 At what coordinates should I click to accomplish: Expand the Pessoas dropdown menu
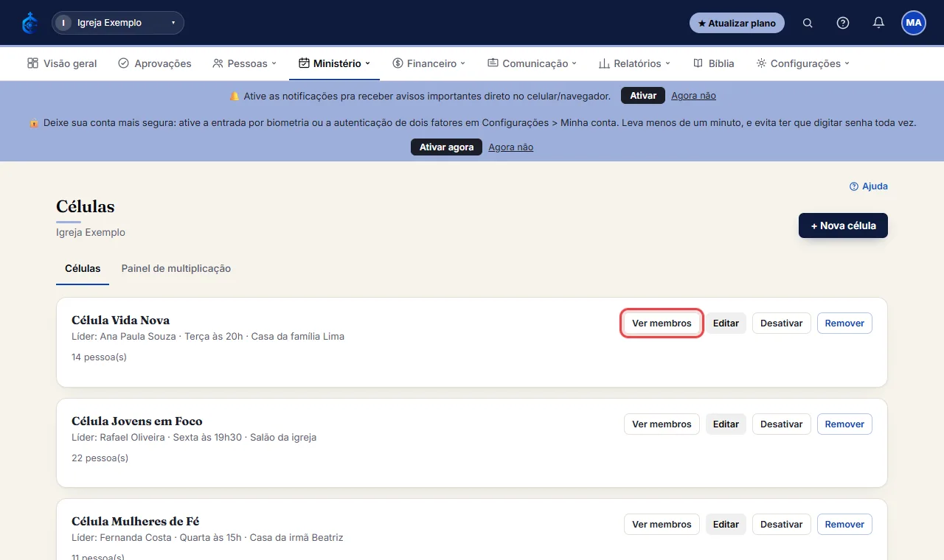[244, 63]
